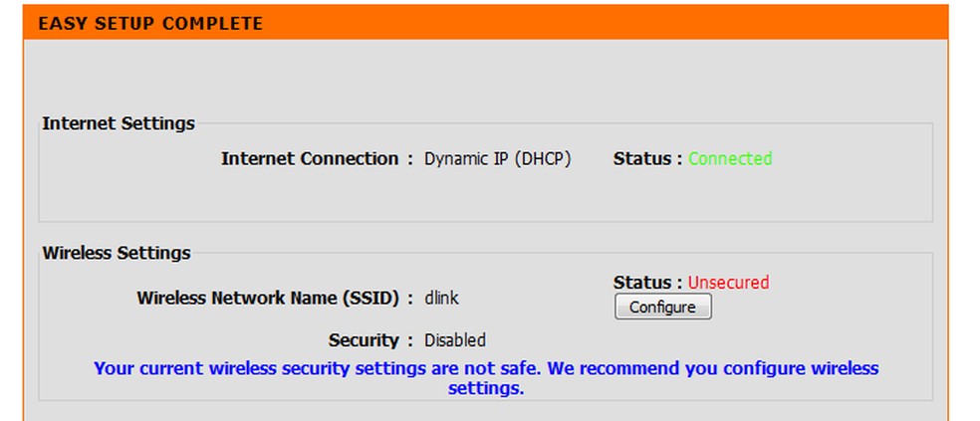Select the Dynamic IP (DHCP) value
The width and height of the screenshot is (980, 421).
[497, 158]
